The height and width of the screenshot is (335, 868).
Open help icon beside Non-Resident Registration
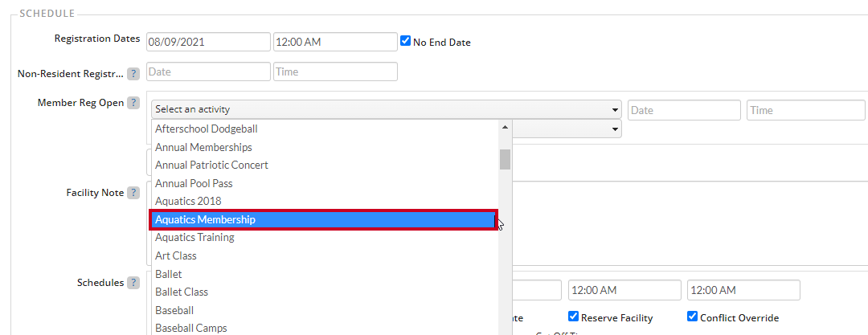click(133, 74)
